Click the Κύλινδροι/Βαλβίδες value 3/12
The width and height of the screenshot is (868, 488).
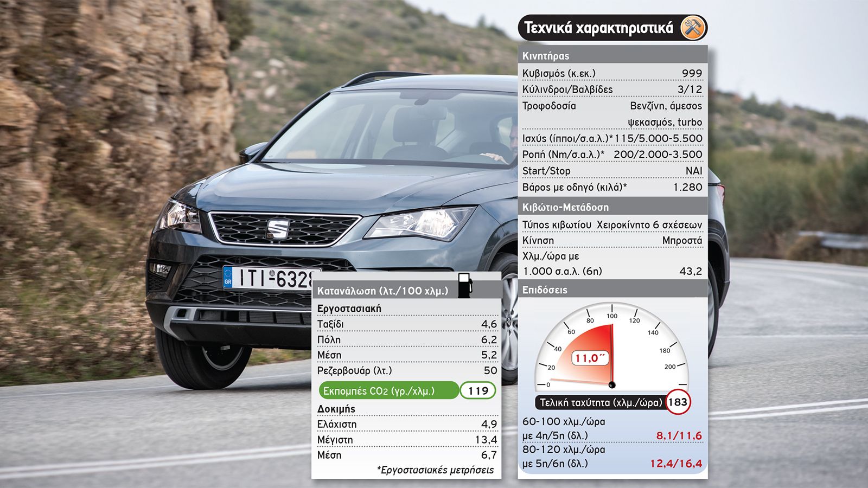pyautogui.click(x=690, y=89)
